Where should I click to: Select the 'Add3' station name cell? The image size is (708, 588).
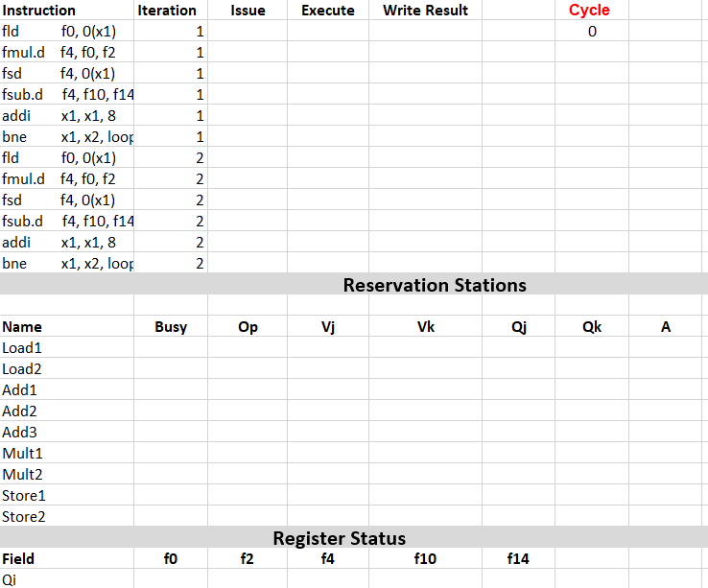67,433
